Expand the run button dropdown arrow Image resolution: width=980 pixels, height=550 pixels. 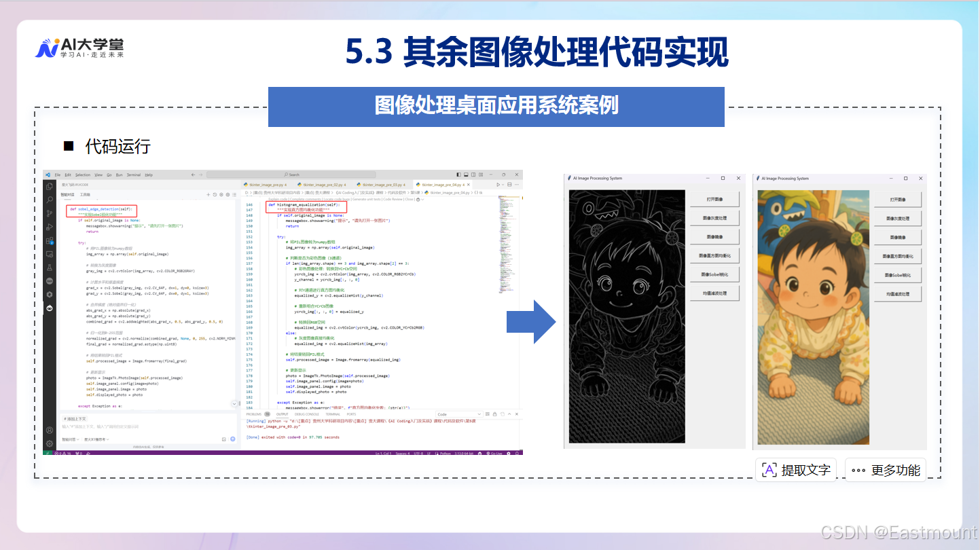click(x=503, y=185)
